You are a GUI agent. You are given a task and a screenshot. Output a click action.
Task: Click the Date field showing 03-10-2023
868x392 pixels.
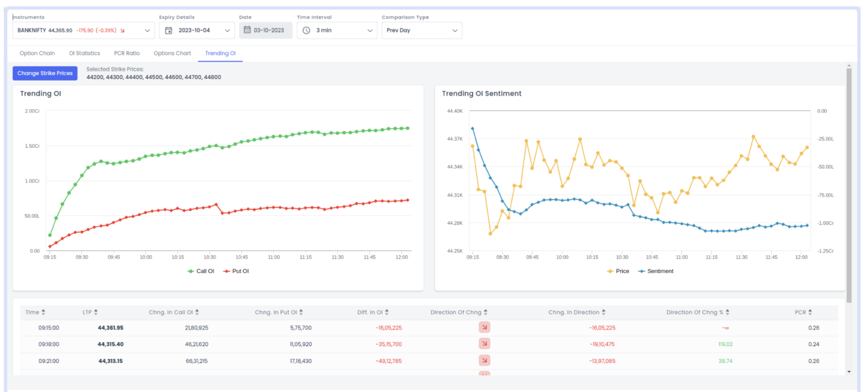coord(266,30)
